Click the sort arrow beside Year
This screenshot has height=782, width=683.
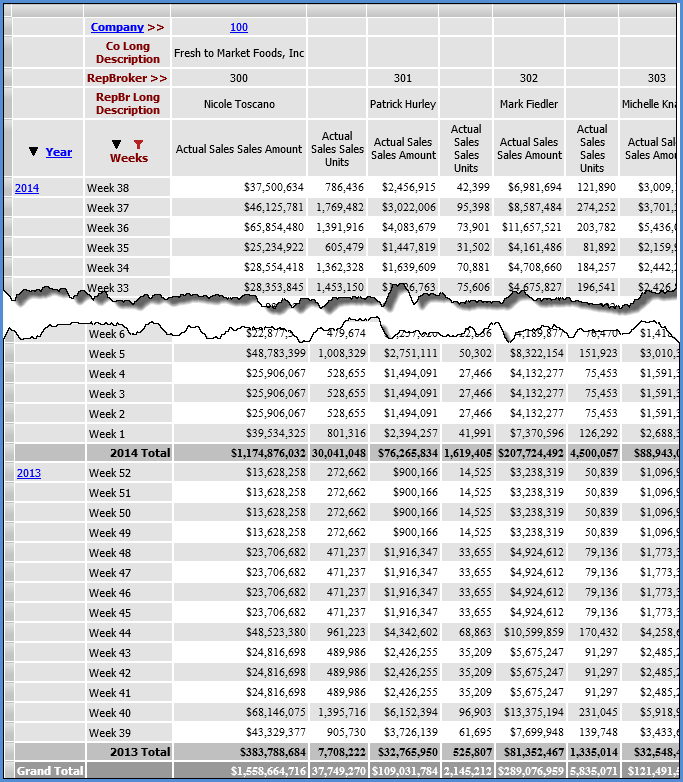pyautogui.click(x=34, y=152)
